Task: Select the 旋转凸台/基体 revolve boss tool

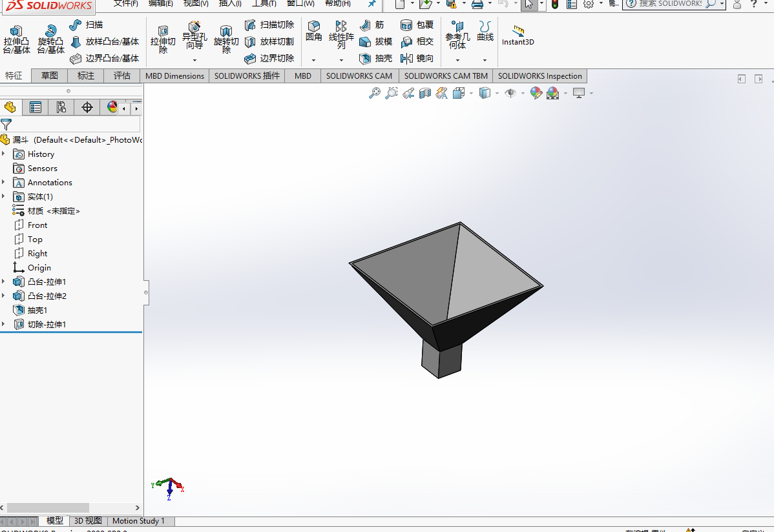Action: click(x=50, y=39)
